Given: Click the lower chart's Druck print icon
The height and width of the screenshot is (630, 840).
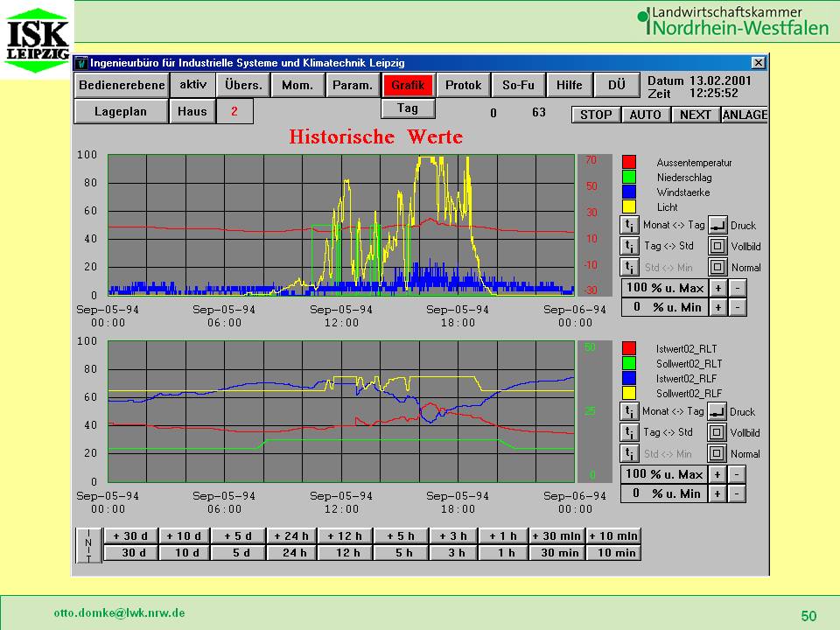Looking at the screenshot, I should point(717,411).
